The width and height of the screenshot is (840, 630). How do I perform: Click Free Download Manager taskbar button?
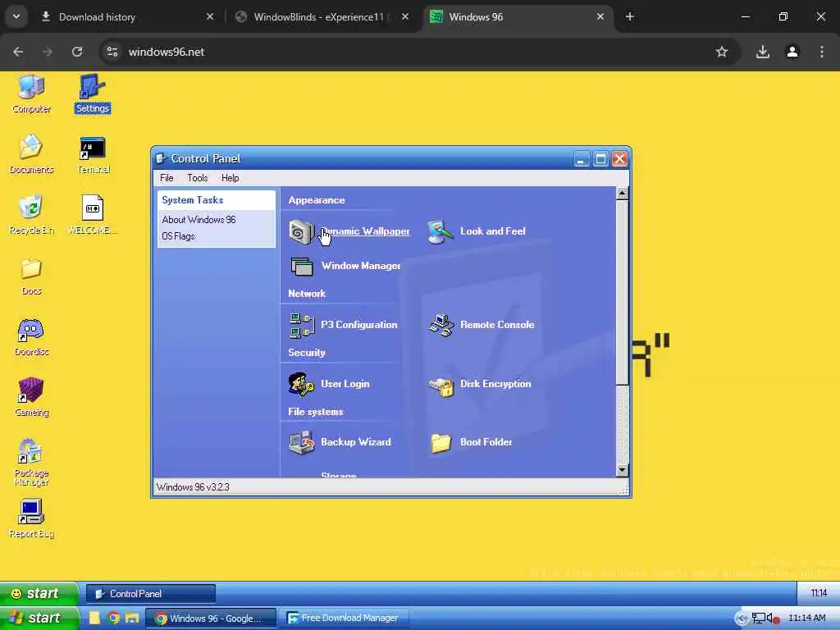(343, 619)
